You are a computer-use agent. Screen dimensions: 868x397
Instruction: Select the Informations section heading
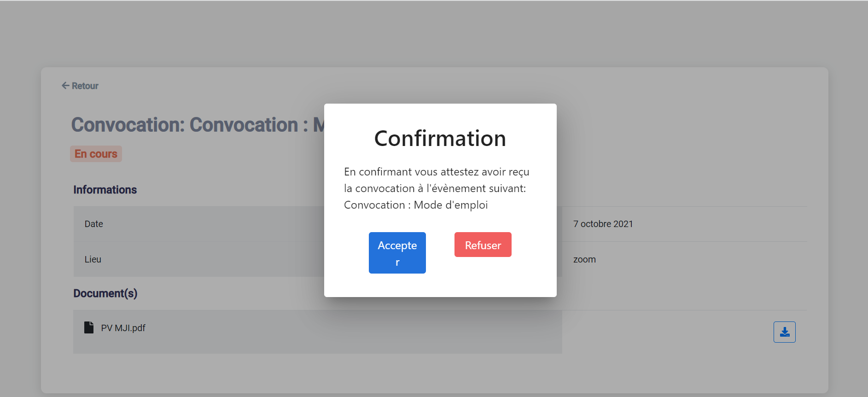(x=105, y=189)
